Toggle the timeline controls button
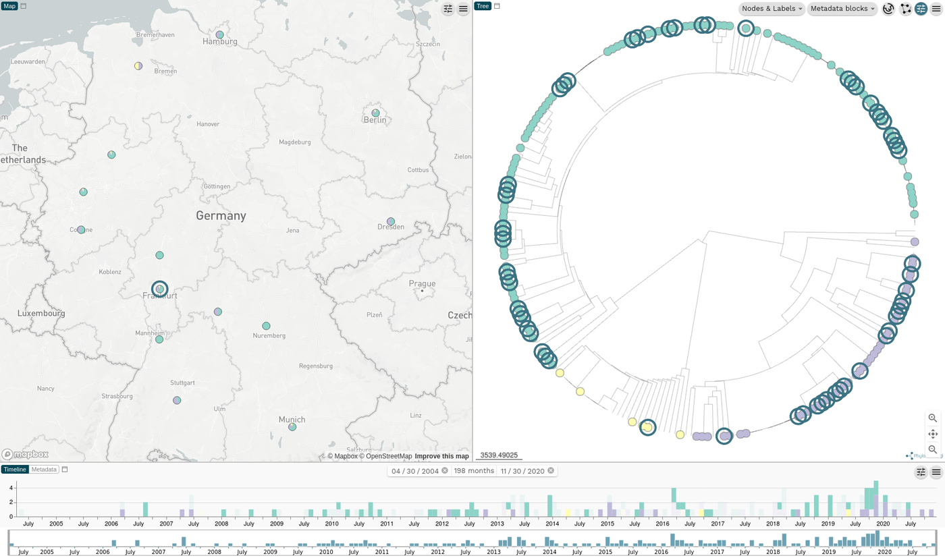The image size is (945, 560). pos(921,472)
